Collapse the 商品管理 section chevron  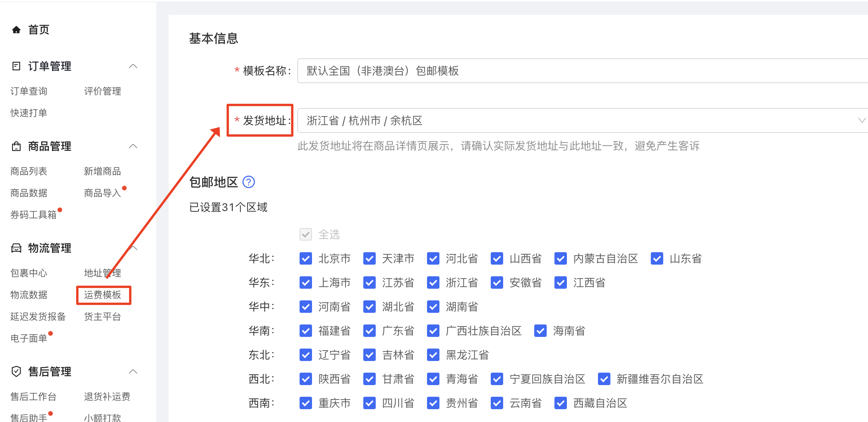(x=133, y=146)
